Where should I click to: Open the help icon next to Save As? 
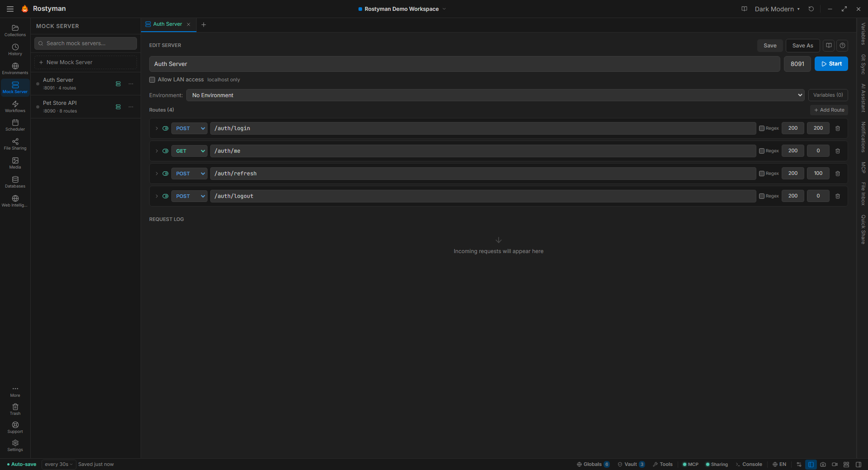tap(842, 45)
